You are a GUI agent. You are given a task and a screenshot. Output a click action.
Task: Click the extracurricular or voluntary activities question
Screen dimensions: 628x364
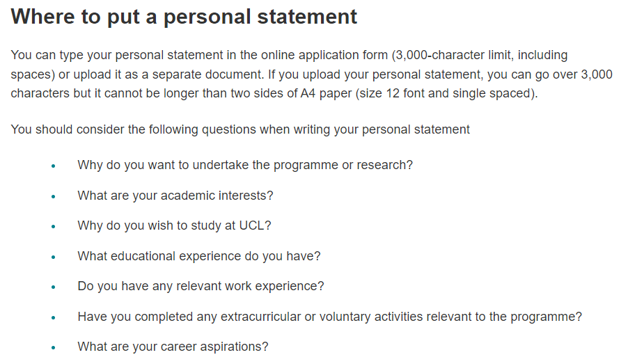(329, 317)
